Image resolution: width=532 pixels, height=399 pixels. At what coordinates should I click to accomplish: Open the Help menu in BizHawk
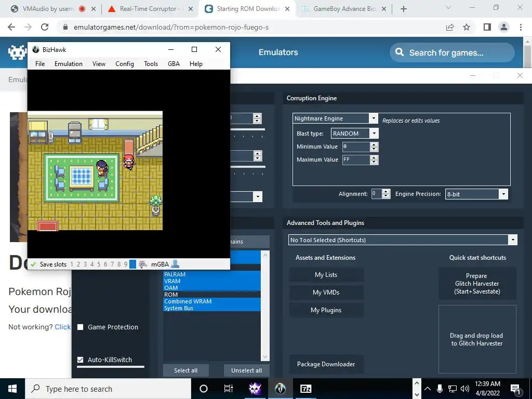(x=196, y=64)
